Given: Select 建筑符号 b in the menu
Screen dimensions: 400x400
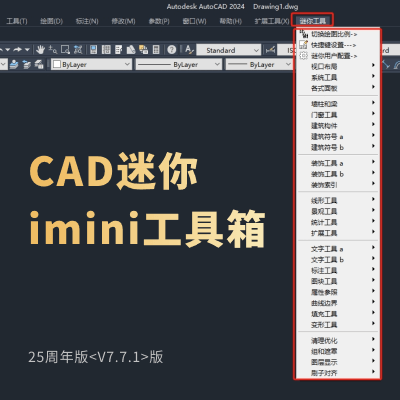Looking at the screenshot, I should pos(337,147).
